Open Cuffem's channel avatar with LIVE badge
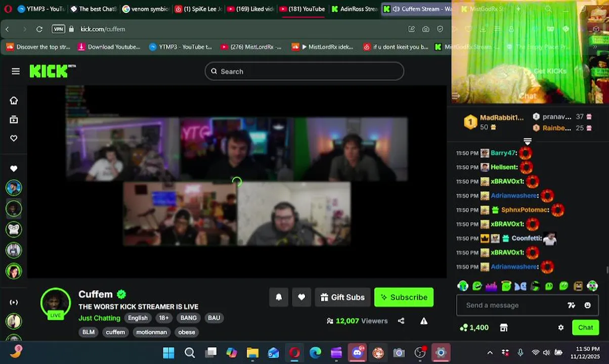609x364 pixels. 56,303
